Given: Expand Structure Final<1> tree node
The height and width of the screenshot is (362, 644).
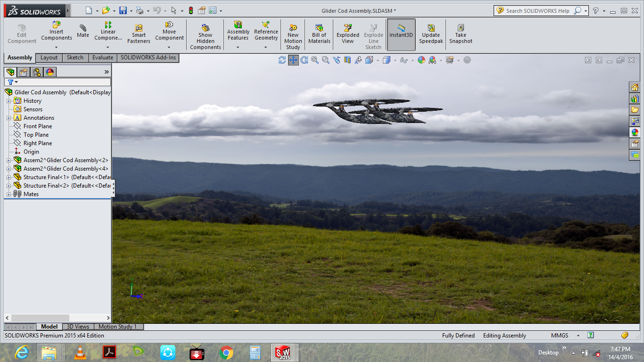Looking at the screenshot, I should [8, 177].
